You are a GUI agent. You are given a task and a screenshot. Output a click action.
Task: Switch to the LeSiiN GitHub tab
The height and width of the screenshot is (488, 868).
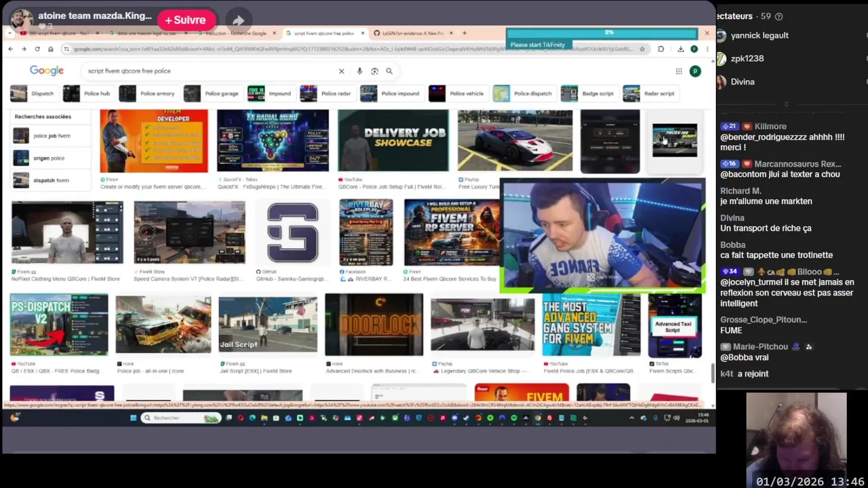pyautogui.click(x=412, y=33)
